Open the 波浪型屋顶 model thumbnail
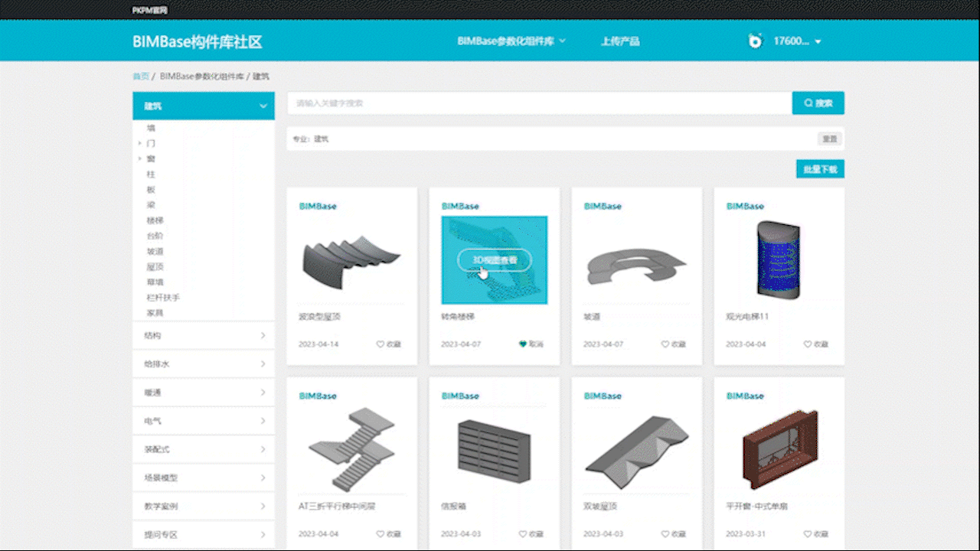This screenshot has height=551, width=980. [x=352, y=260]
